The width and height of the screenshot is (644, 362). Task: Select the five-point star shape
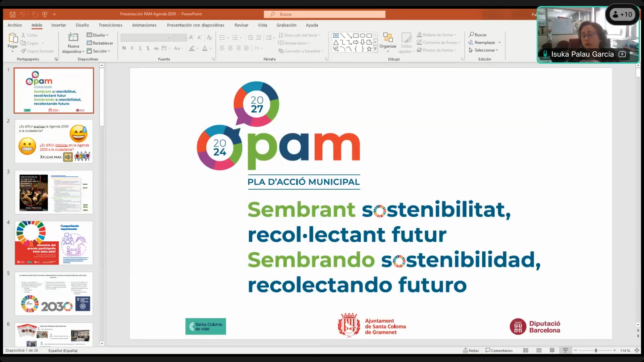pos(369,49)
